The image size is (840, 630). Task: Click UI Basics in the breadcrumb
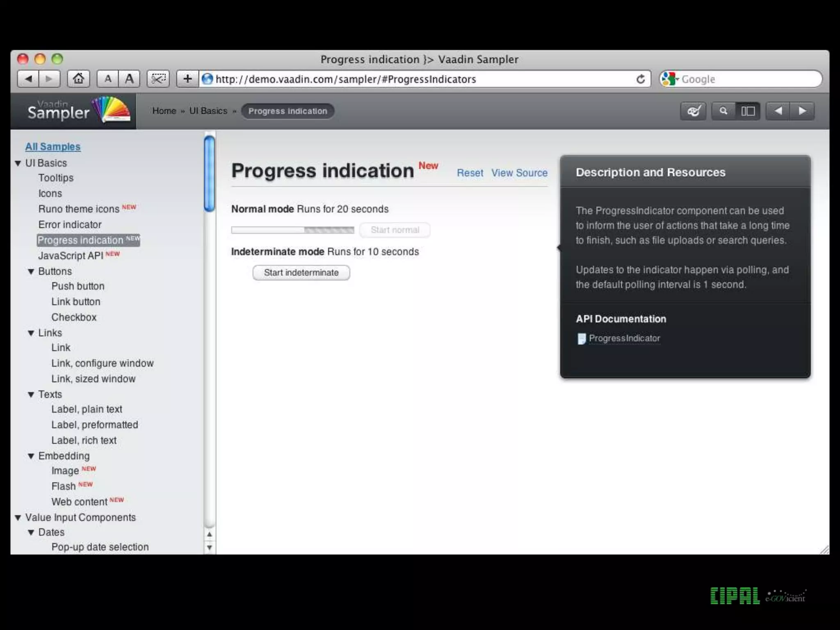click(x=208, y=111)
